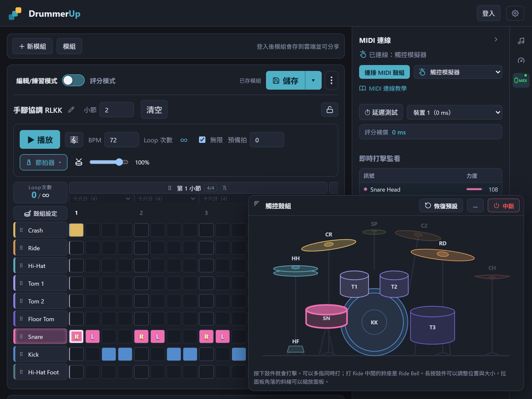This screenshot has height=399, width=532.
Task: Open first 十六分 (4) subdivision dropdown
Action: (101, 199)
